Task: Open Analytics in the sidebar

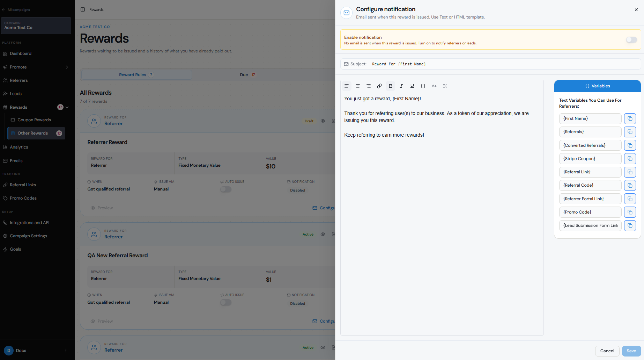Action: click(x=19, y=147)
